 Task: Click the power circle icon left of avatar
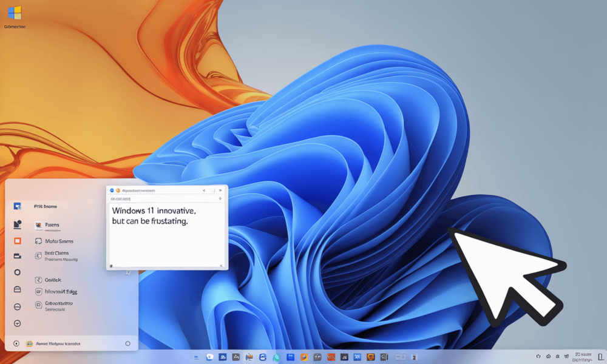tap(16, 343)
